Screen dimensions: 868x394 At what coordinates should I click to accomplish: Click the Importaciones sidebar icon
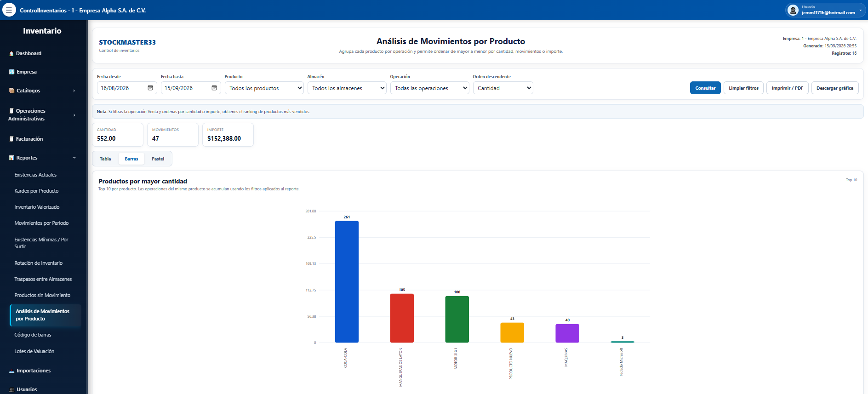click(x=11, y=371)
